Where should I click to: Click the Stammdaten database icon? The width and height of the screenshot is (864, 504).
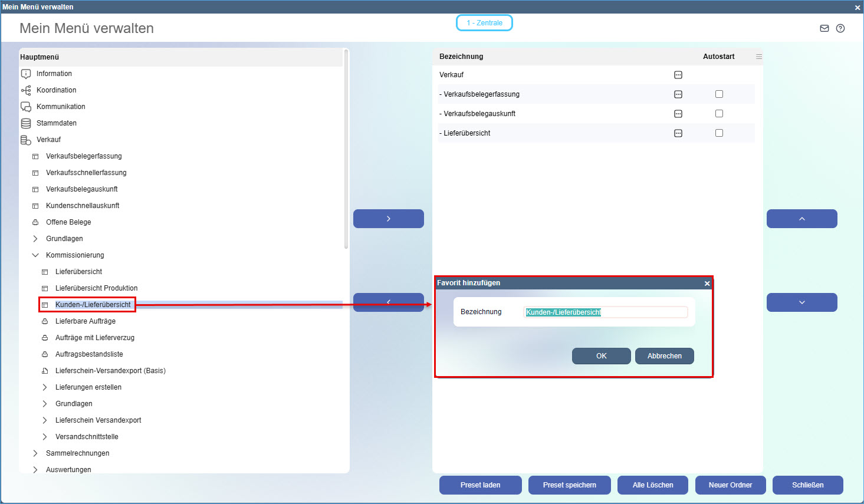click(x=26, y=123)
